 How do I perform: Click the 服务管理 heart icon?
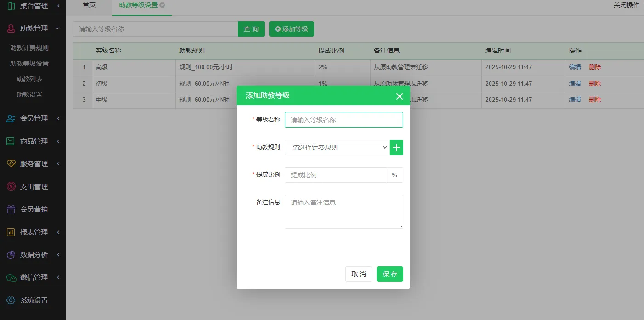pyautogui.click(x=11, y=164)
